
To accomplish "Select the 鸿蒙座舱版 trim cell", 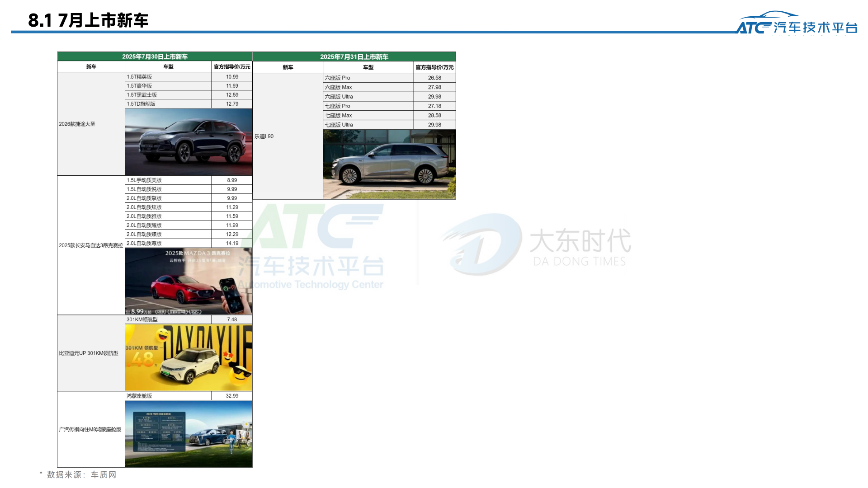I will [x=168, y=396].
